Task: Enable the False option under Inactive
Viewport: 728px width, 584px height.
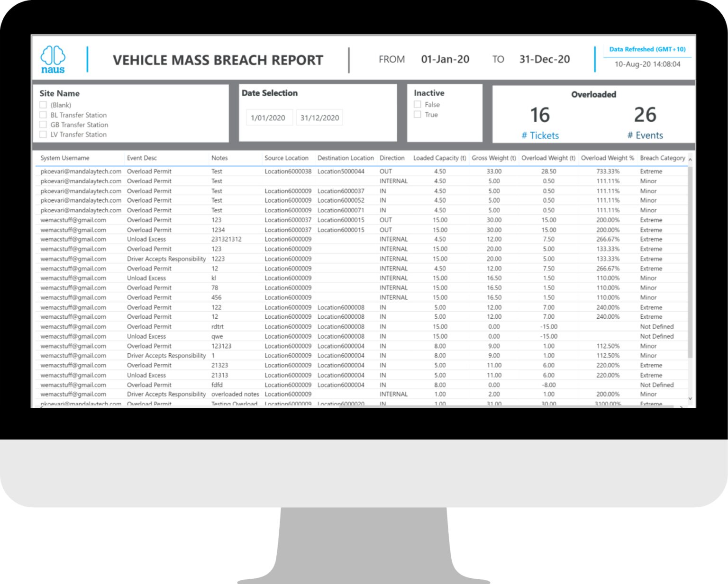Action: point(417,104)
